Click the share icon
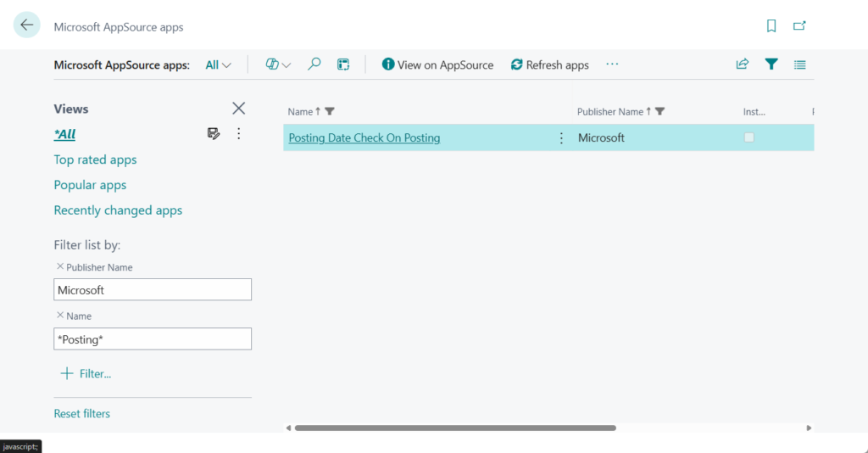 (x=743, y=64)
